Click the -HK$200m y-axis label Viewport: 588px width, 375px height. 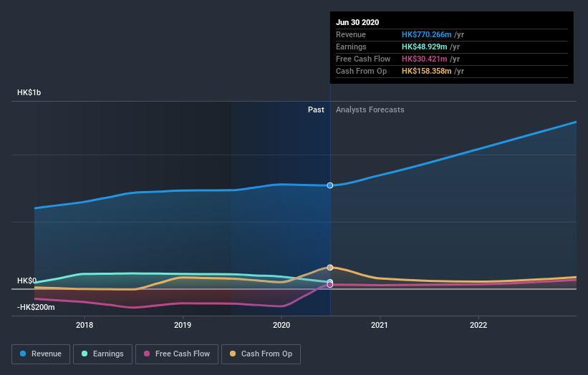click(36, 307)
